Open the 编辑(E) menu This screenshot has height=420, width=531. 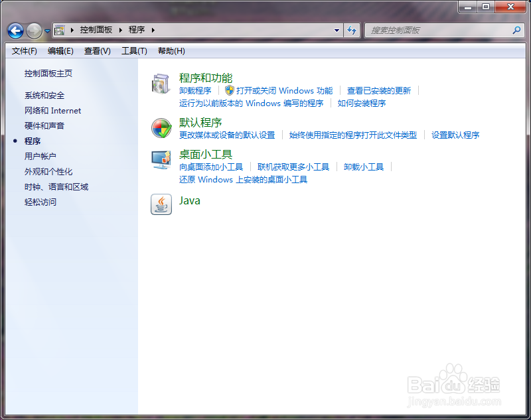[x=60, y=51]
